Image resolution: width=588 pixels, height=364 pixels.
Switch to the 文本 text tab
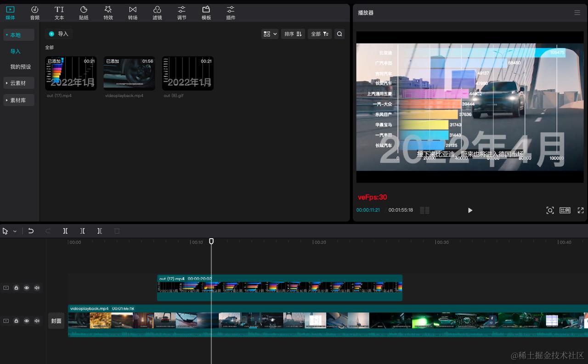tap(59, 13)
